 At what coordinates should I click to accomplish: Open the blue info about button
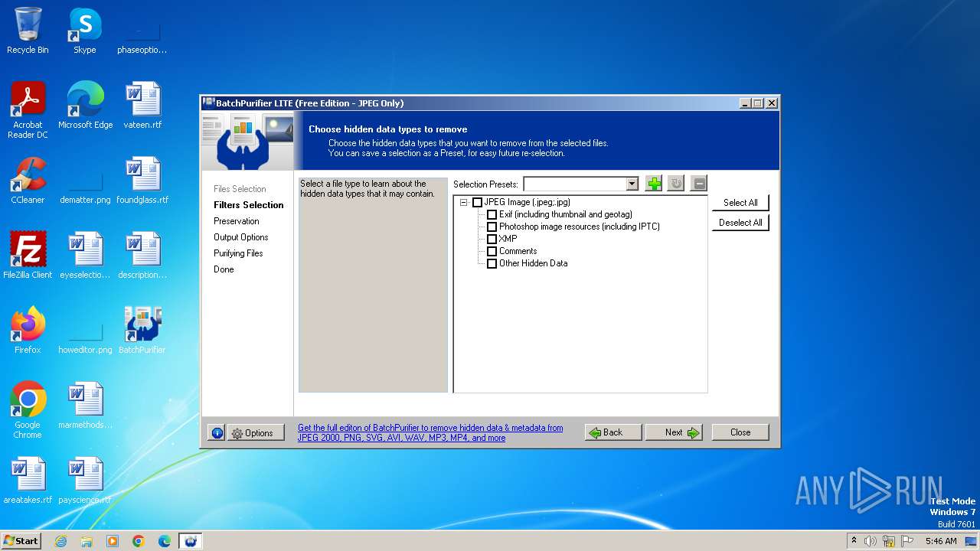pyautogui.click(x=217, y=433)
